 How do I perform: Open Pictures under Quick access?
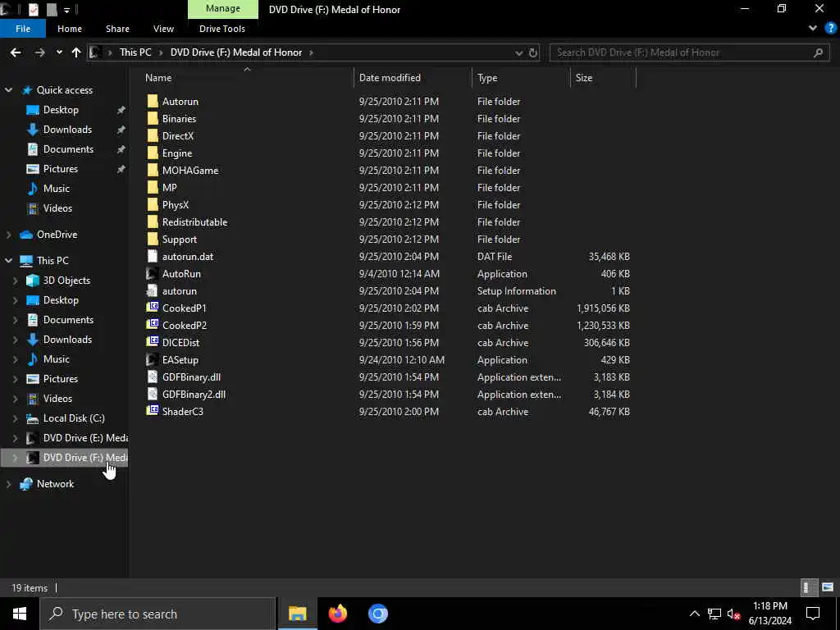coord(61,169)
